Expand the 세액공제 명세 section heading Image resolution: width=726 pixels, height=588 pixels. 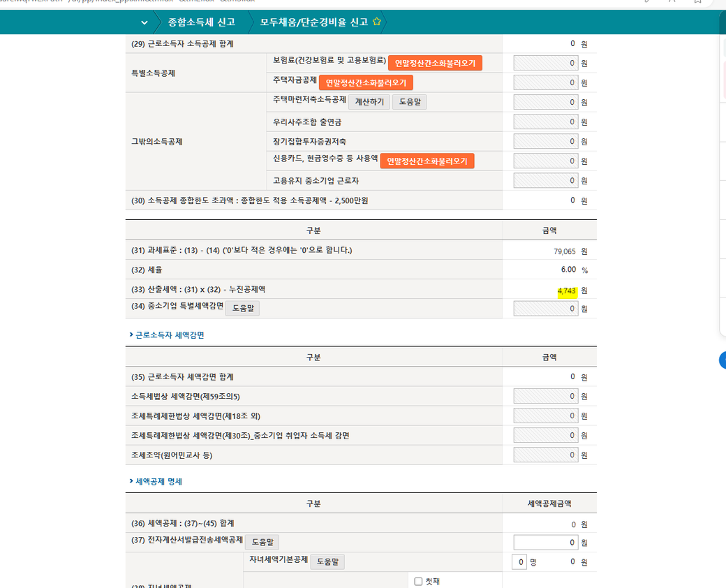click(x=158, y=482)
